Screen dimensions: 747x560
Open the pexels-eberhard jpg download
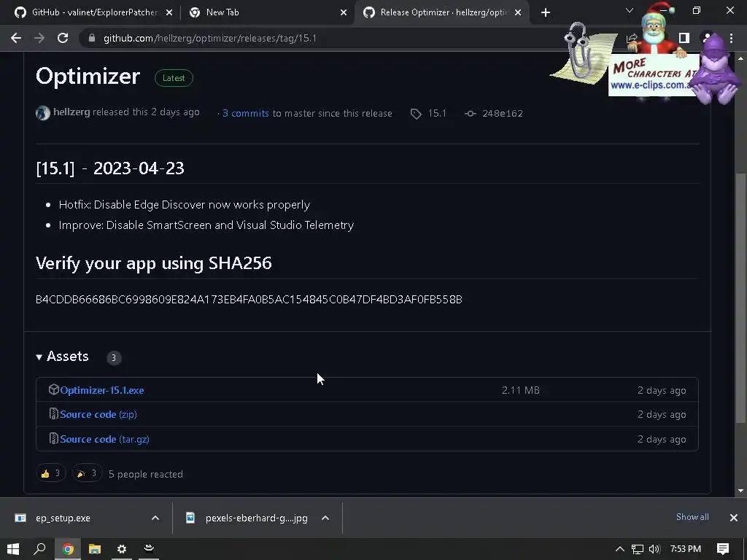256,518
